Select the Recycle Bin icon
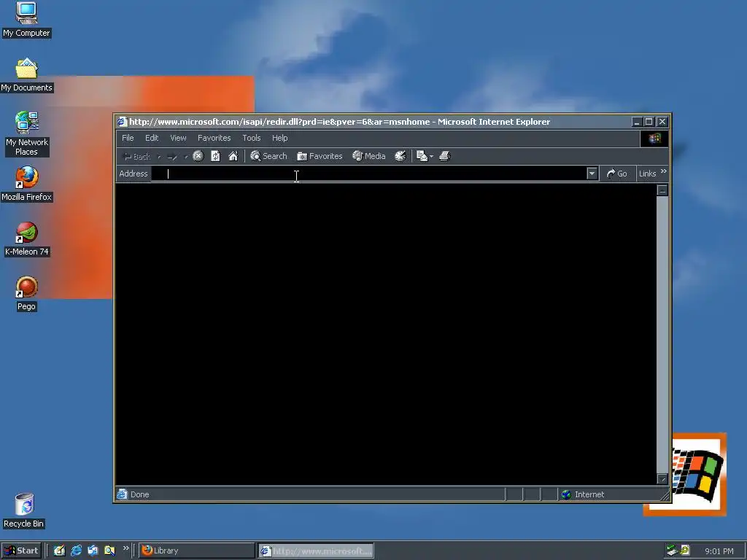 [x=24, y=510]
